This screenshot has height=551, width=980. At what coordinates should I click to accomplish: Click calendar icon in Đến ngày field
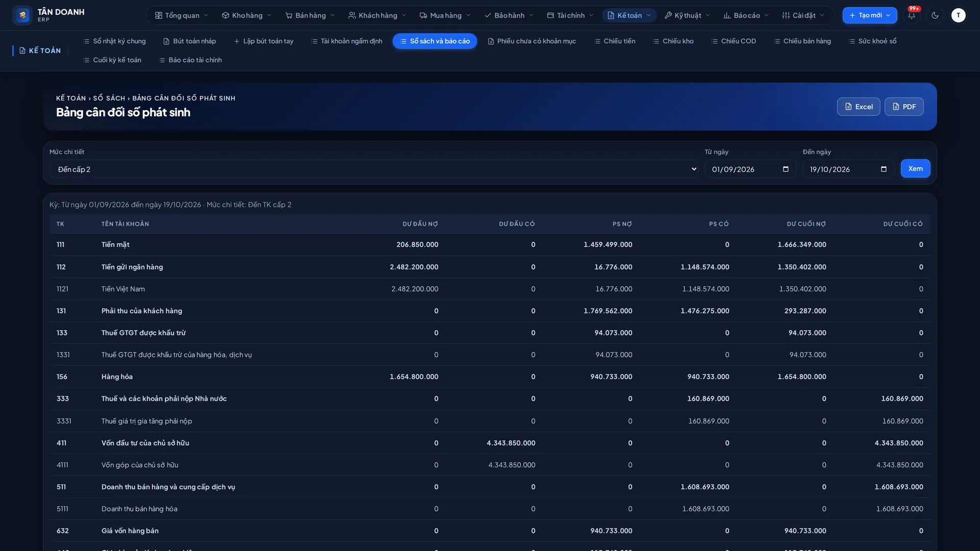(x=884, y=169)
